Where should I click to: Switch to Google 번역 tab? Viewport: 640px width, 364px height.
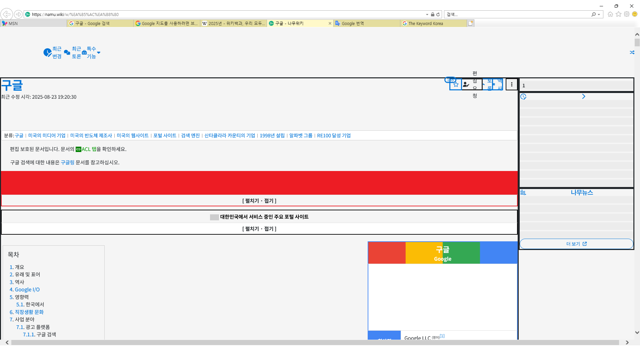tap(366, 23)
